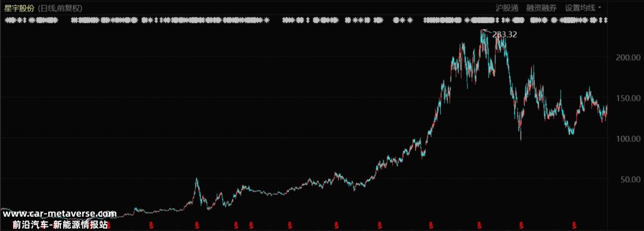Screen dimensions: 644x231
Task: Open the 设置均线 dropdown
Action: (583, 8)
